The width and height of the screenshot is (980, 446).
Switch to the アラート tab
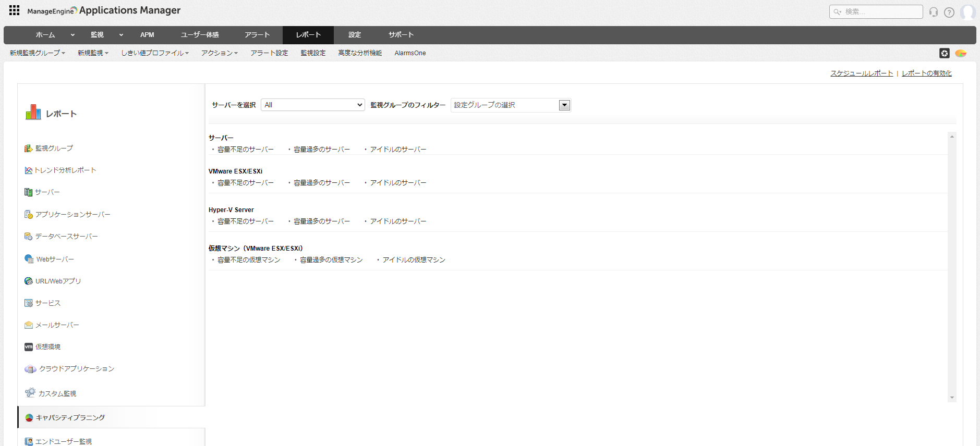pyautogui.click(x=257, y=35)
